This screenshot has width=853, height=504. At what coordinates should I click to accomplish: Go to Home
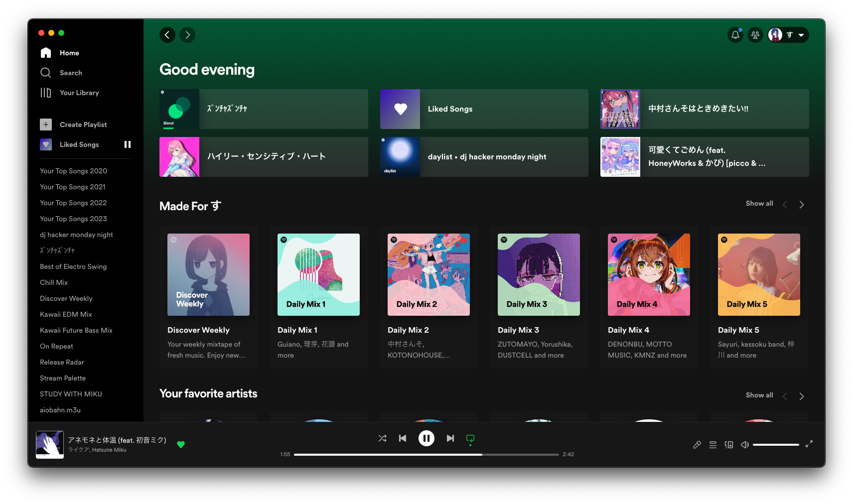pyautogui.click(x=69, y=53)
